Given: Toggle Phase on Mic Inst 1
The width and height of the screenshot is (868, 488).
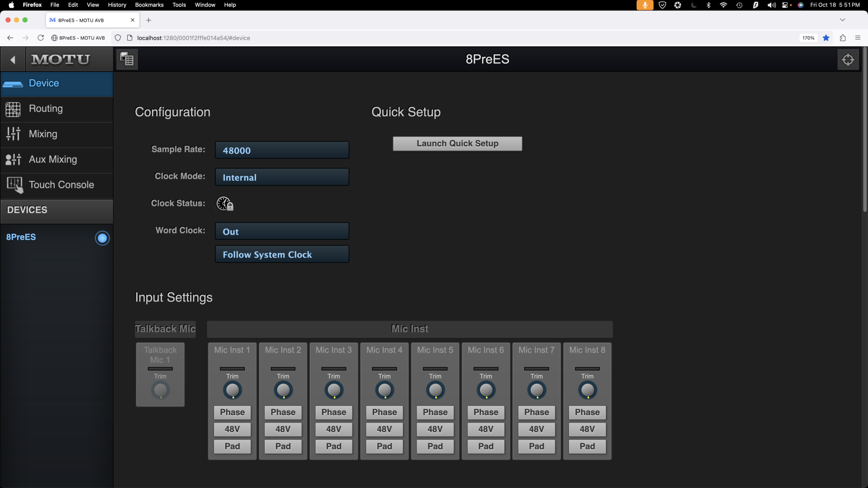Looking at the screenshot, I should (x=232, y=413).
